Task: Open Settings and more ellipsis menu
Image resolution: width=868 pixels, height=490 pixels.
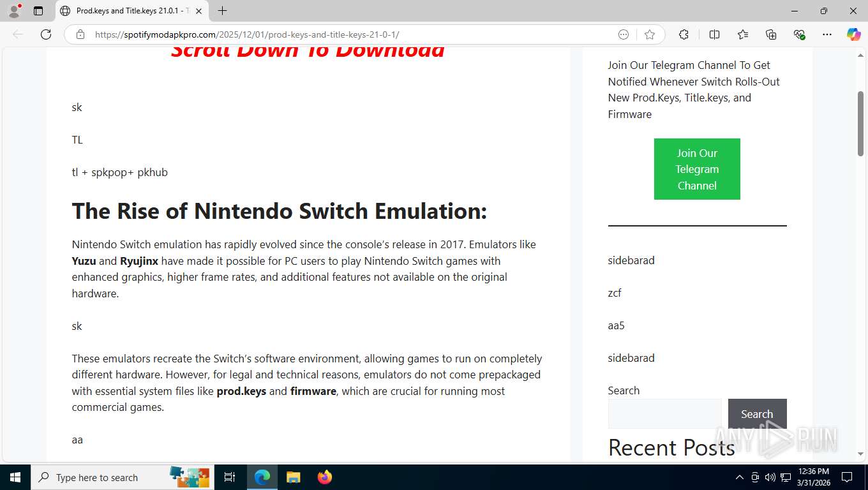Action: pos(827,34)
